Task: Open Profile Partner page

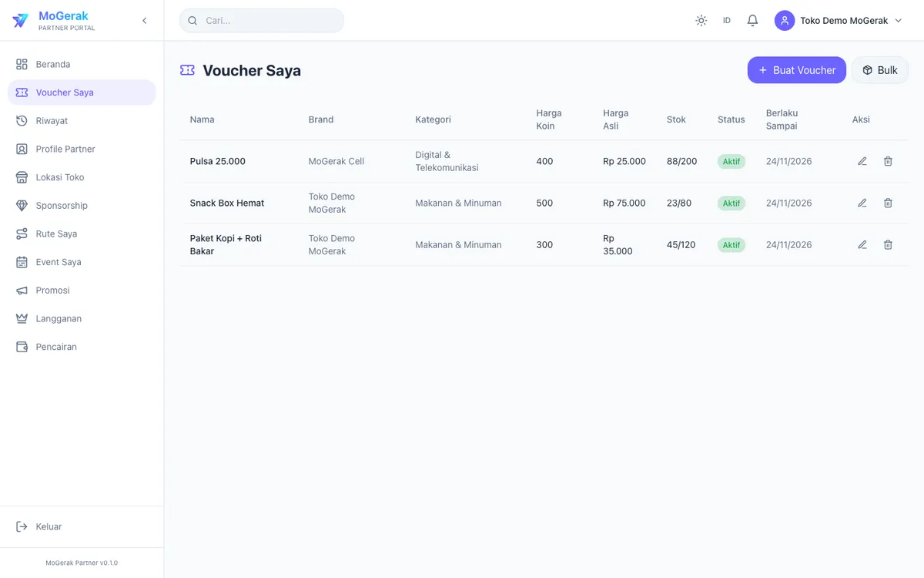Action: (x=82, y=149)
